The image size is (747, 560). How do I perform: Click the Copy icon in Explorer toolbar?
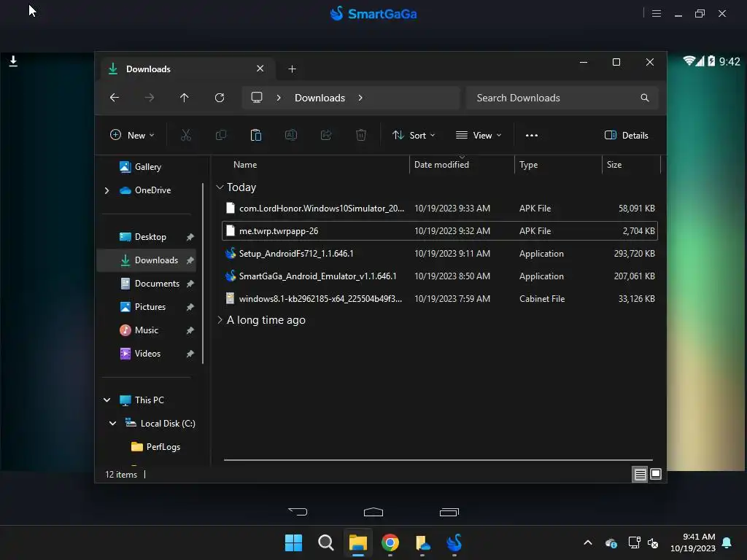pos(221,135)
